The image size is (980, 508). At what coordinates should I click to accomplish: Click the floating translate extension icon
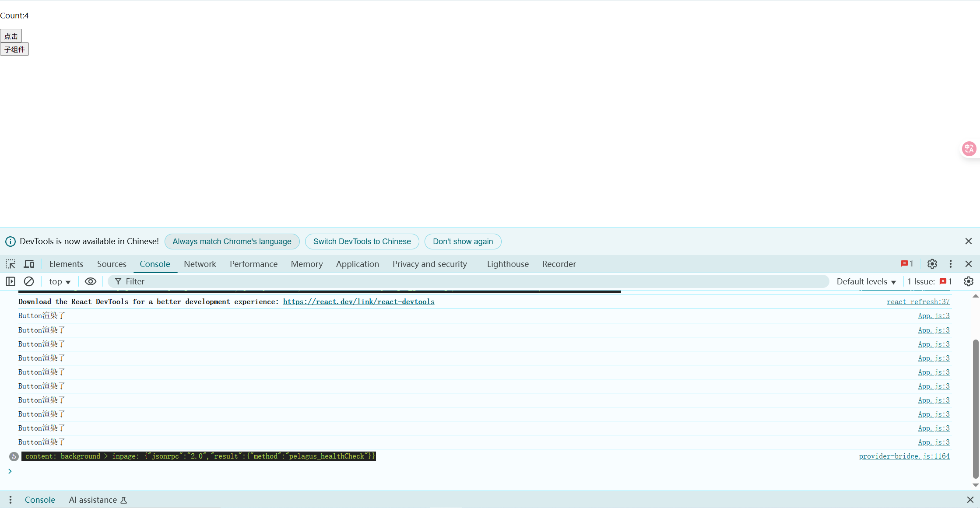[x=969, y=149]
